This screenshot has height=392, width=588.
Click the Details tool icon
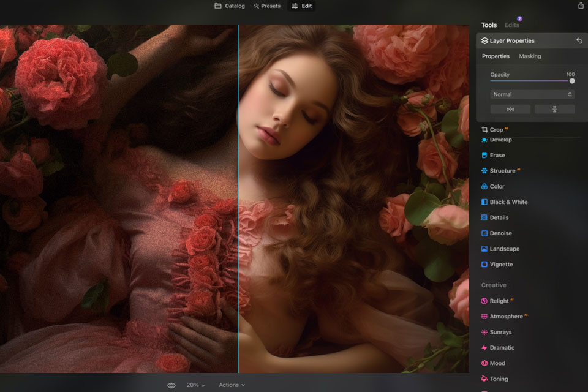(484, 217)
